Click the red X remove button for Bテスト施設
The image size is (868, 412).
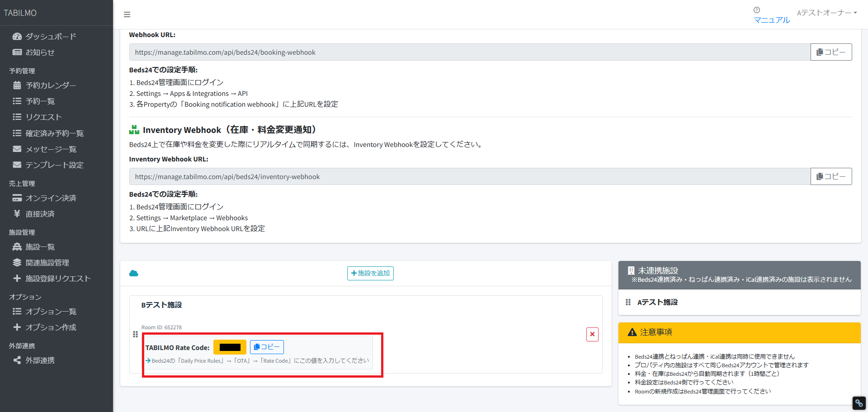(592, 334)
